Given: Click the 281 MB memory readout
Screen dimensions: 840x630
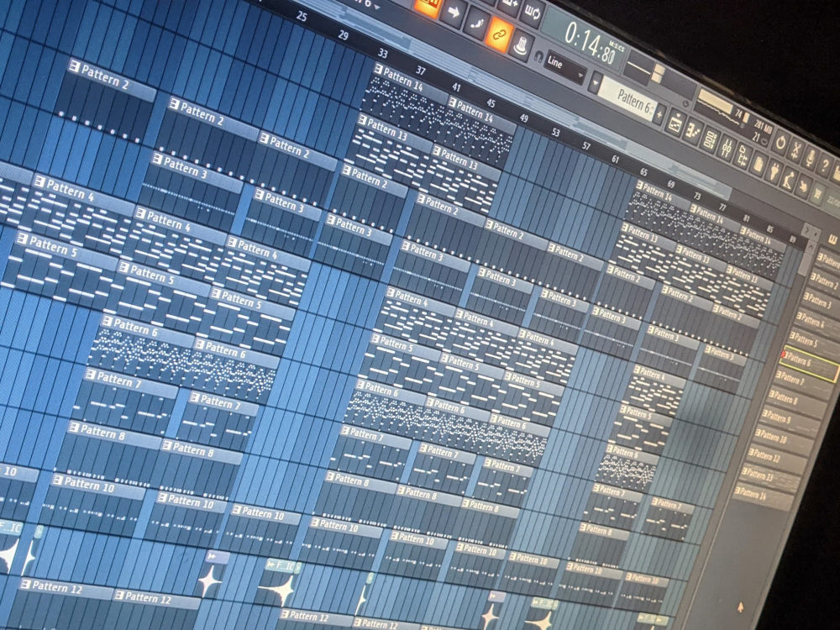Looking at the screenshot, I should tap(763, 127).
